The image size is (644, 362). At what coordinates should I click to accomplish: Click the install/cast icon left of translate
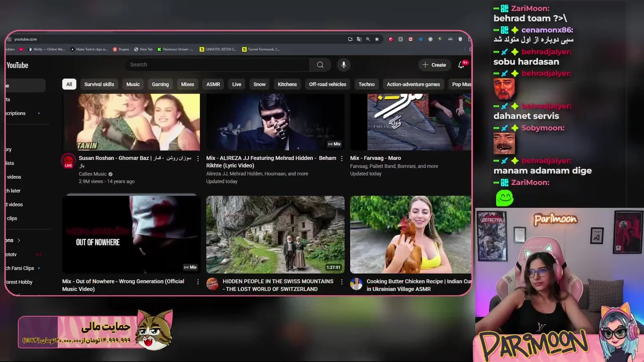point(350,39)
